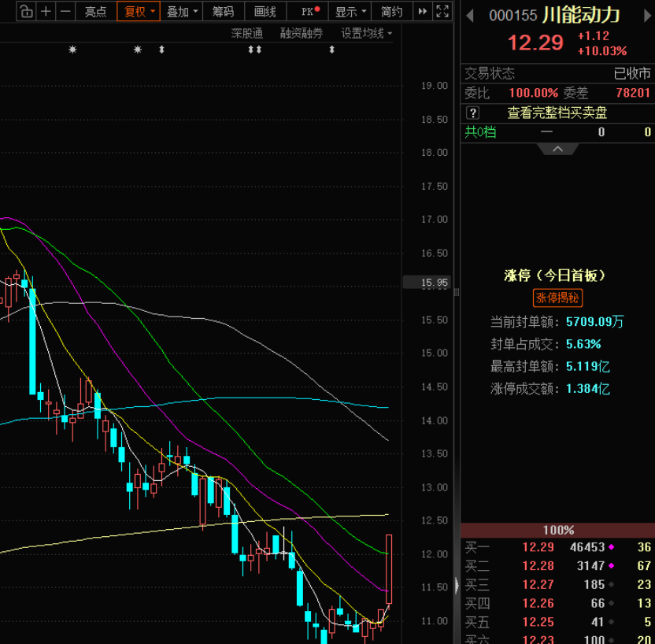Screen dimensions: 655x644
Task: Collapse sell orders with up chevron
Action: click(557, 149)
